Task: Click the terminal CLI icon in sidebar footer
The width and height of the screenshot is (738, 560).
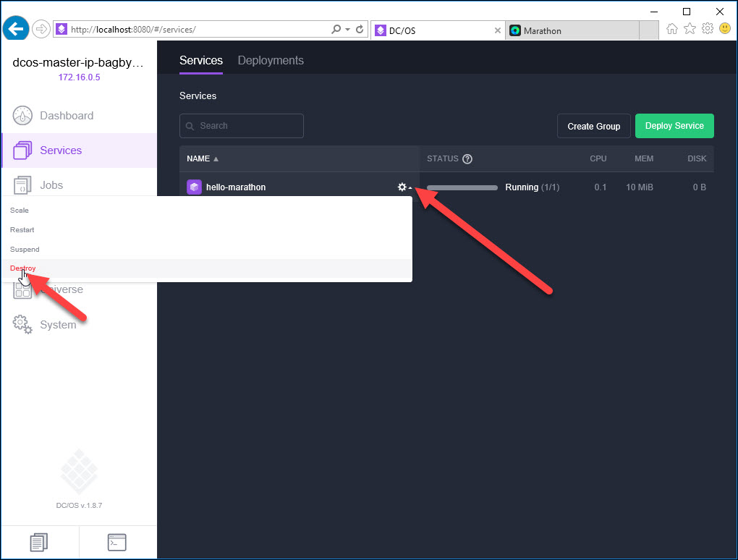Action: (x=116, y=542)
